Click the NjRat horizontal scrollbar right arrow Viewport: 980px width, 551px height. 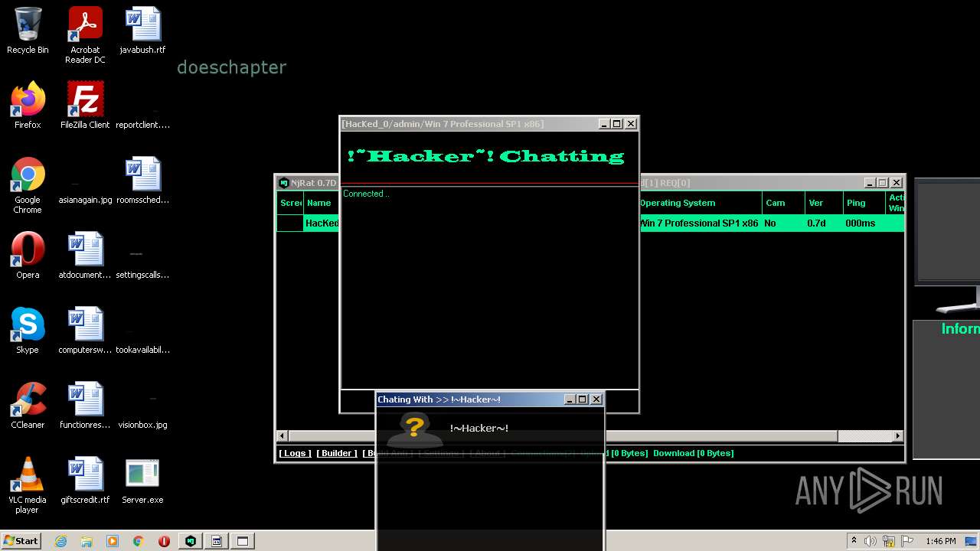(x=898, y=436)
